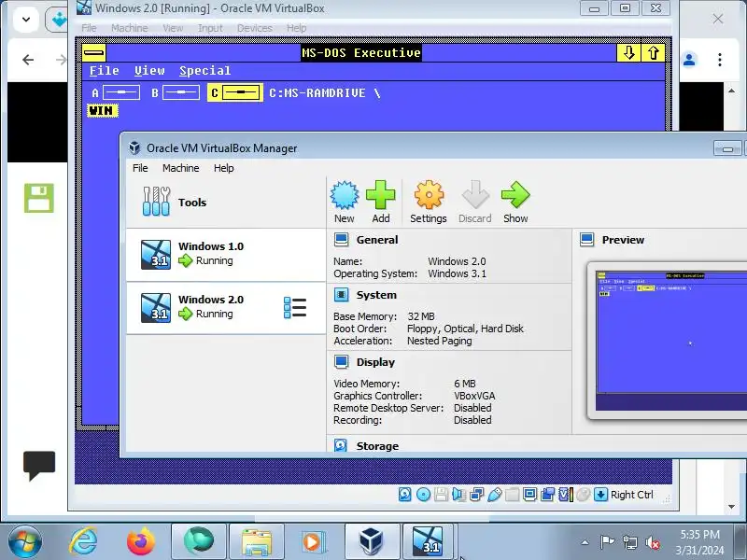Select drive C in MS-DOS Executive

point(235,92)
